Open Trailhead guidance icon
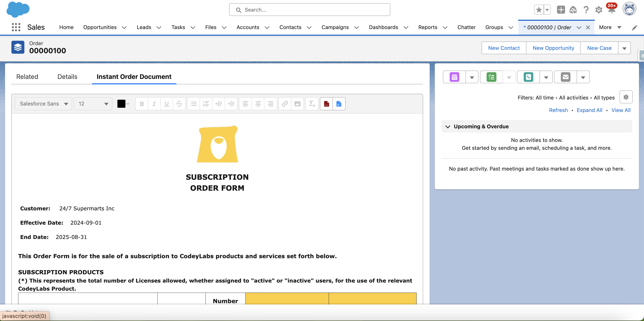The image size is (644, 321). click(x=573, y=10)
